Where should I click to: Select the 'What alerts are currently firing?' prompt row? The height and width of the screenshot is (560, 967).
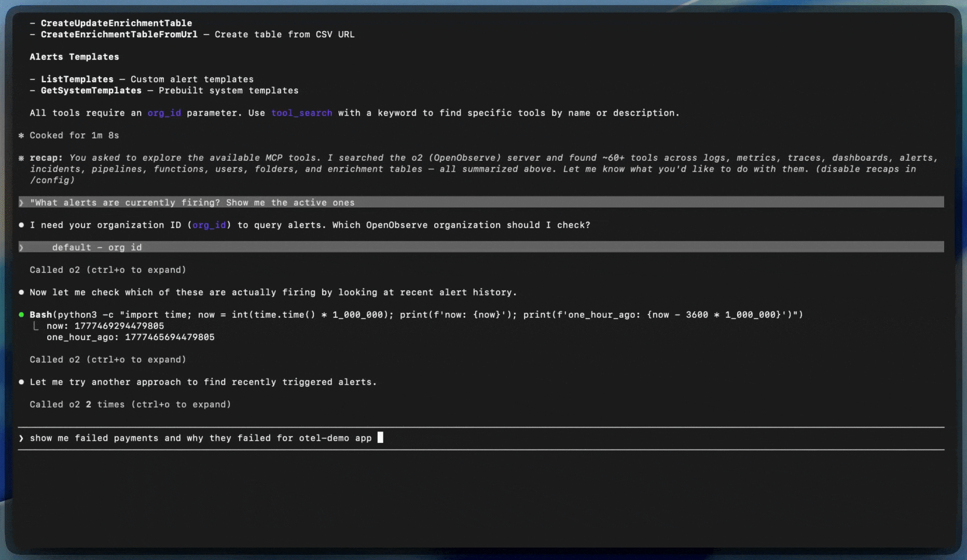click(481, 202)
